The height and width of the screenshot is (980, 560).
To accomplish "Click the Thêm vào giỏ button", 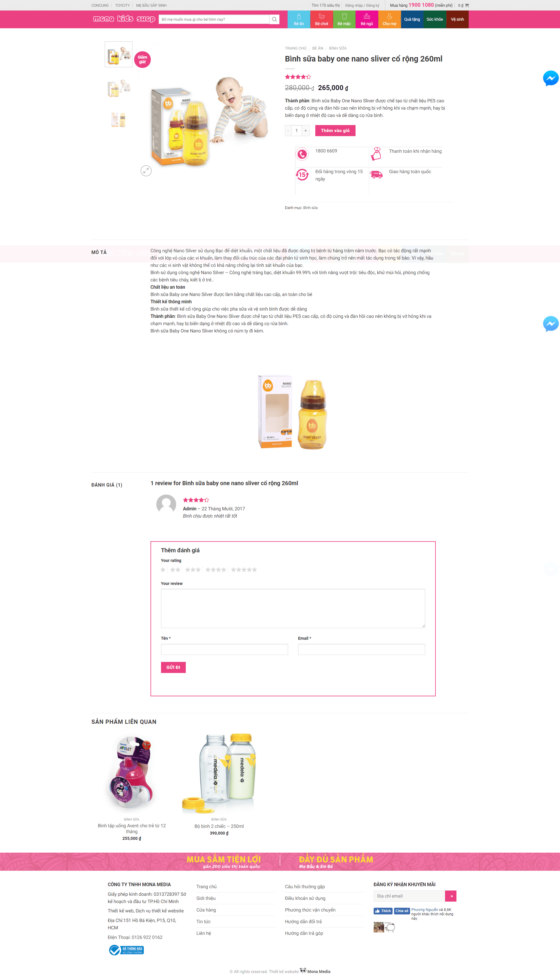I will pos(335,131).
